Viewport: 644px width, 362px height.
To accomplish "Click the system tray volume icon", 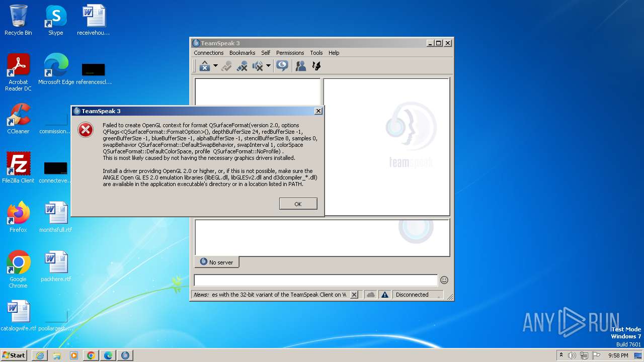I will [x=572, y=355].
